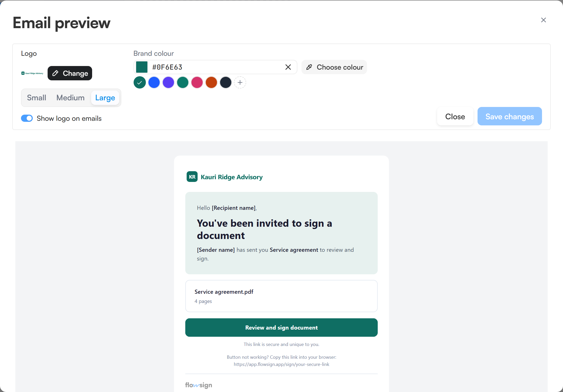Click the 'Kauri Ridge Advisory' heading text
The width and height of the screenshot is (563, 392).
point(232,177)
